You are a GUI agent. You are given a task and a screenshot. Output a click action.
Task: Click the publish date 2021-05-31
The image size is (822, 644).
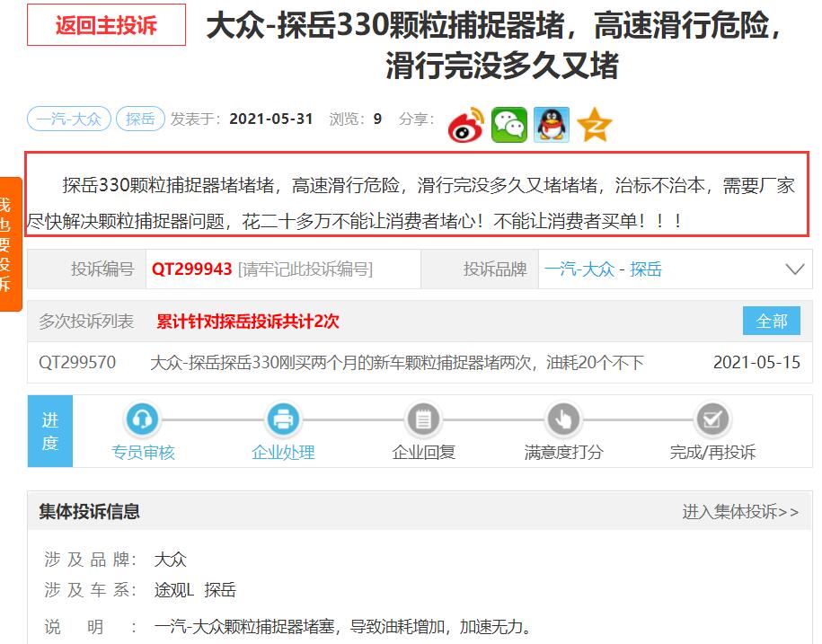pyautogui.click(x=271, y=119)
